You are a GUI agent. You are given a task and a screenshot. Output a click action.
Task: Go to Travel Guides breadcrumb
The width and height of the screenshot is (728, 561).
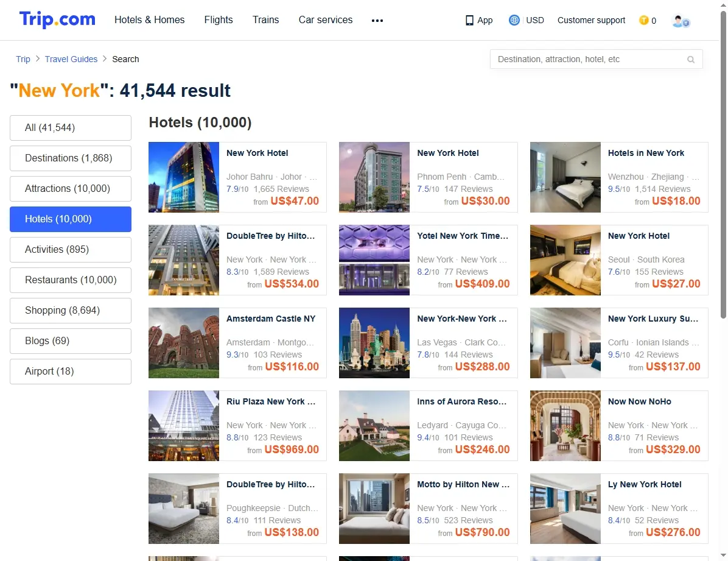click(71, 59)
